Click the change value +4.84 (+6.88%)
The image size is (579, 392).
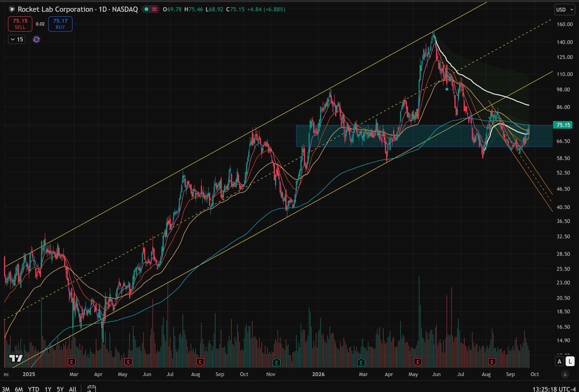266,9
